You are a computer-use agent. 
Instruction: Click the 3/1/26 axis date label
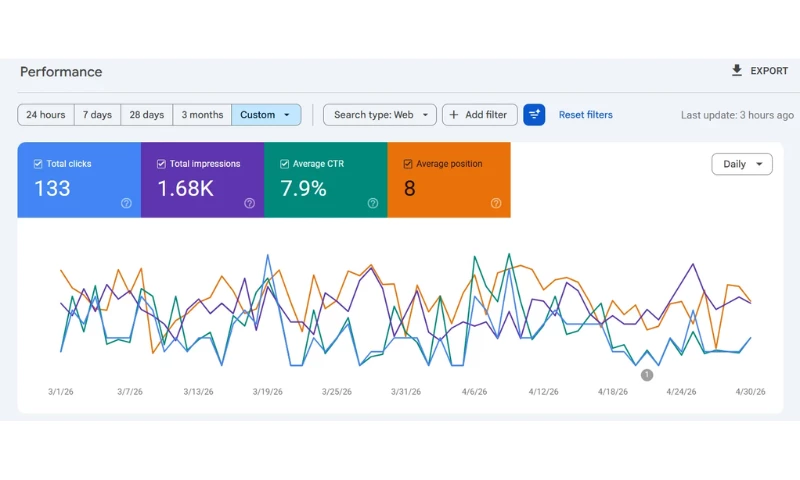coord(61,392)
